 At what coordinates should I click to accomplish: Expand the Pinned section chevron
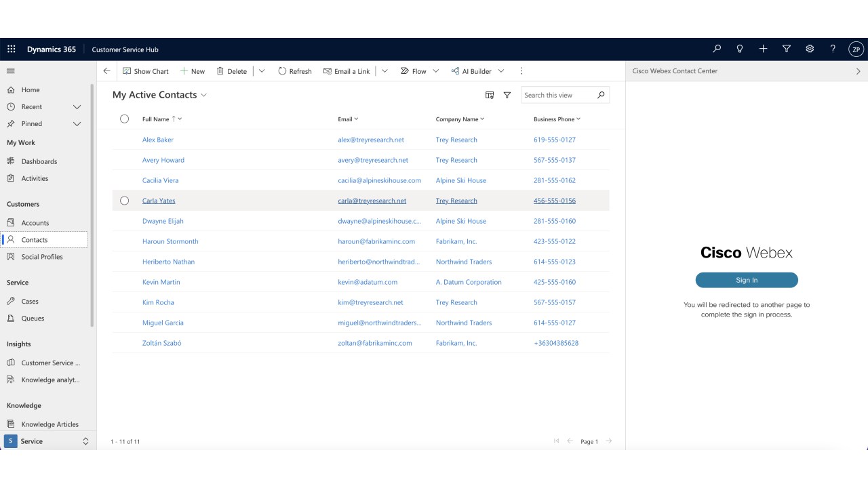(77, 124)
